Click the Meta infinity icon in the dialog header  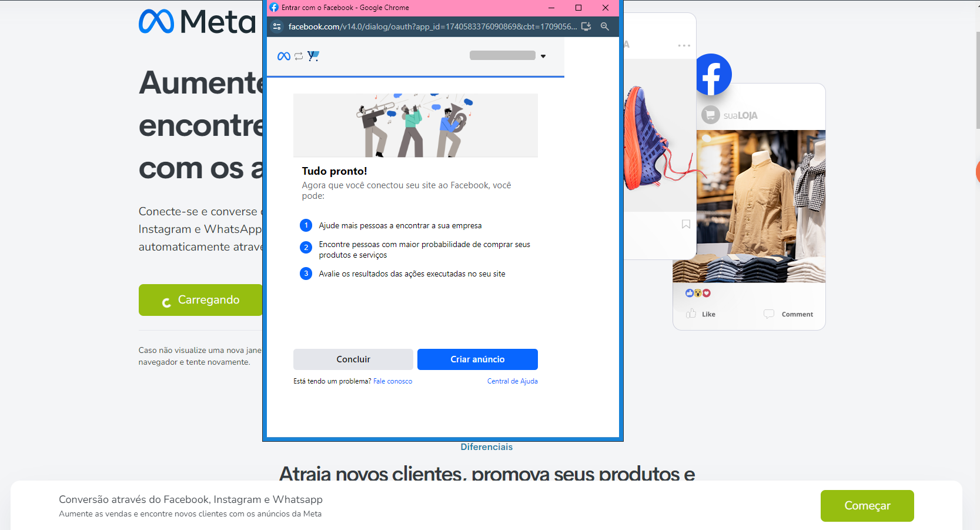(284, 56)
